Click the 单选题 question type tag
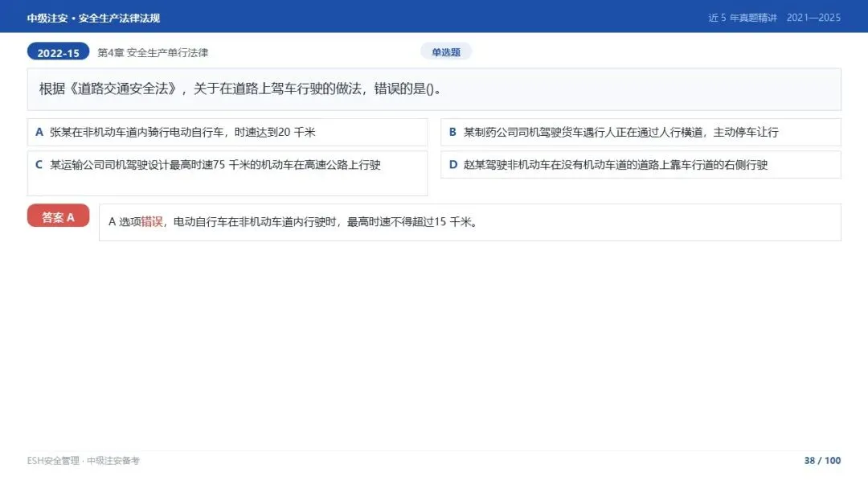Image resolution: width=868 pixels, height=489 pixels. point(446,52)
